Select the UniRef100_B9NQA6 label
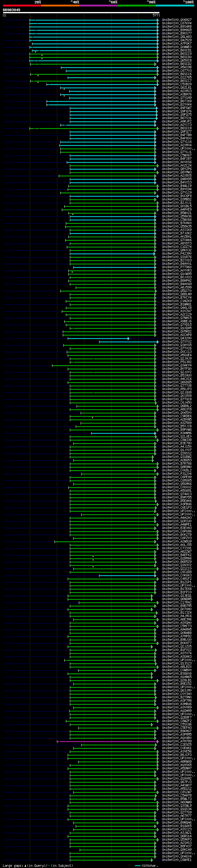 177,822
